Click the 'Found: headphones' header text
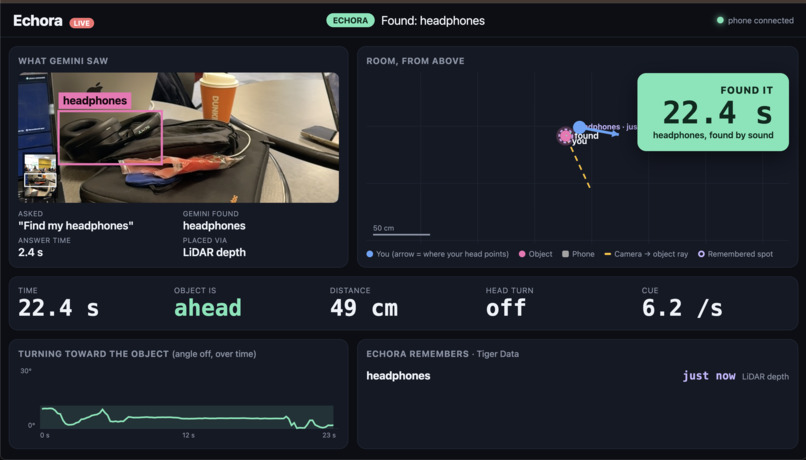This screenshot has width=806, height=460. (x=433, y=21)
